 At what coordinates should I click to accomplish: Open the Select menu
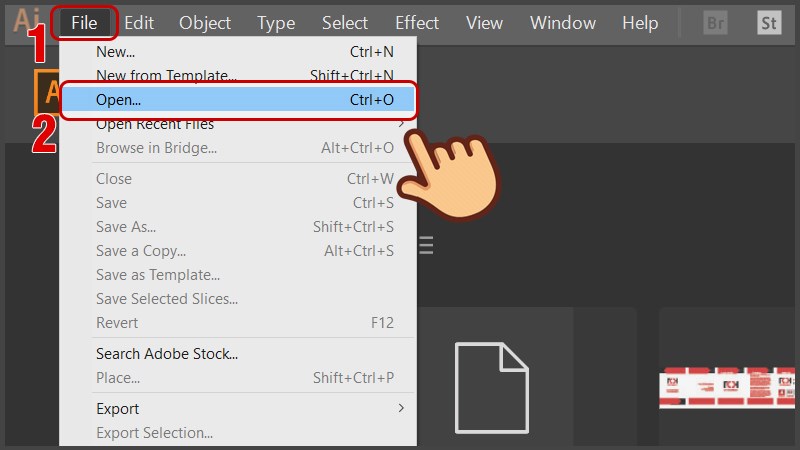click(345, 22)
